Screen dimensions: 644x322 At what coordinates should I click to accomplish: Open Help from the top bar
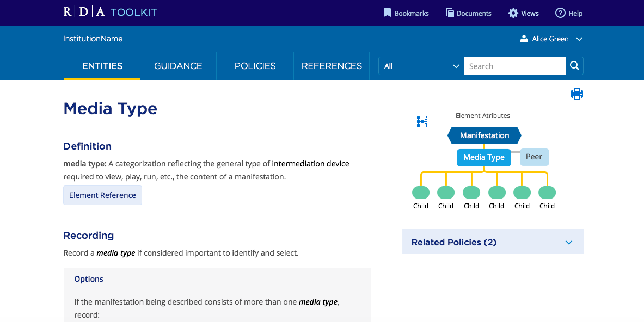569,13
